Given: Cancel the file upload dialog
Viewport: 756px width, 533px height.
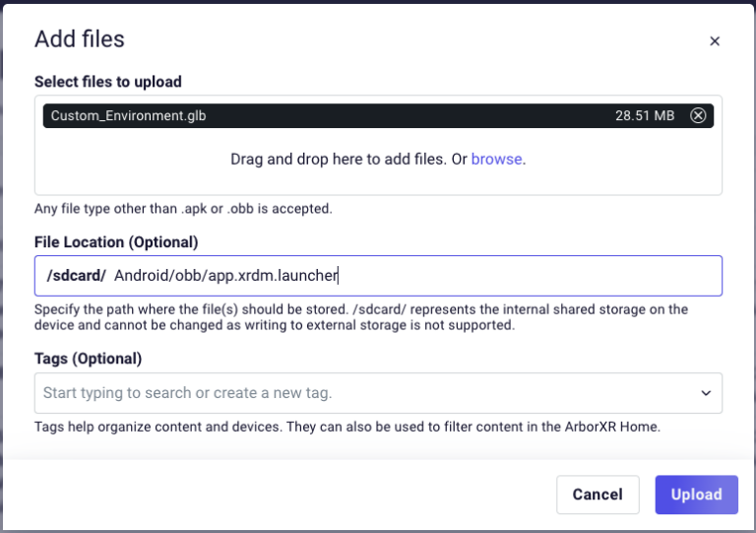Looking at the screenshot, I should tap(597, 495).
